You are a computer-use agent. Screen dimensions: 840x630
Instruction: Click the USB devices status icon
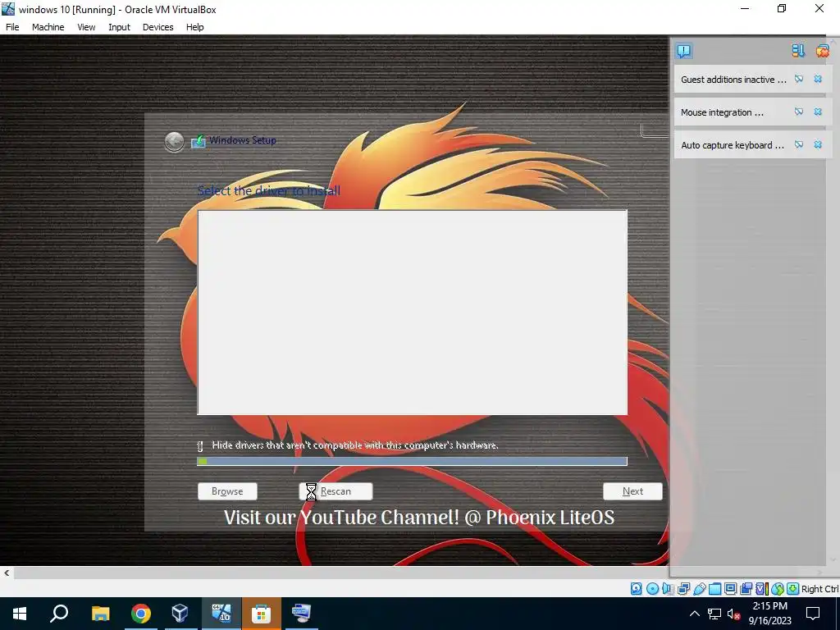pyautogui.click(x=699, y=589)
